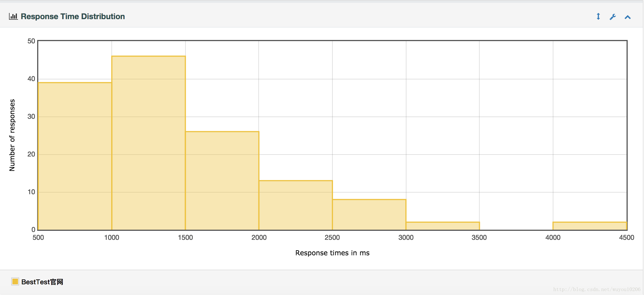Click the y-axis tick '10'
The height and width of the screenshot is (295, 644).
(31, 192)
